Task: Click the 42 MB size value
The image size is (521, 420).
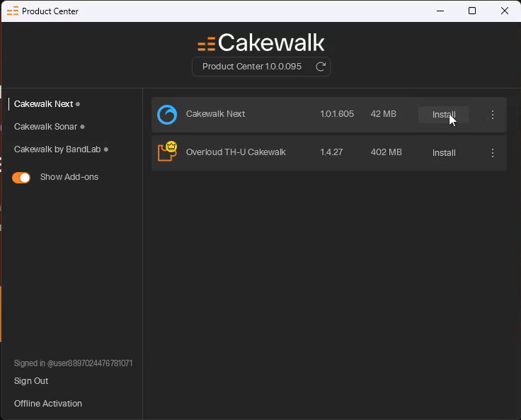Action: (384, 114)
